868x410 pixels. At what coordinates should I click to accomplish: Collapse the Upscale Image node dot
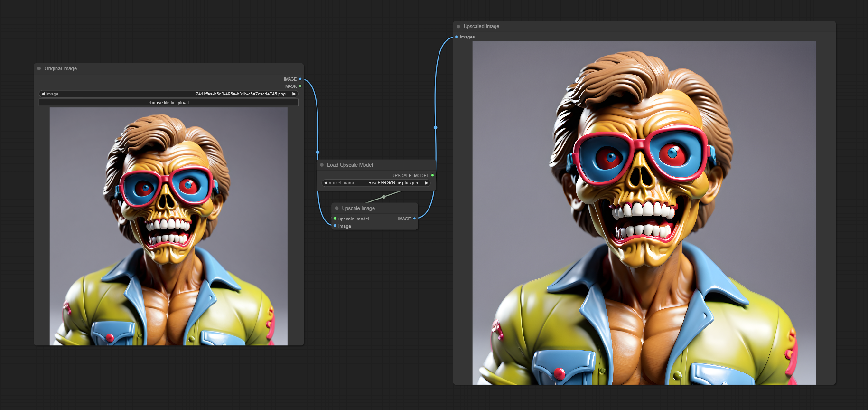pos(337,208)
